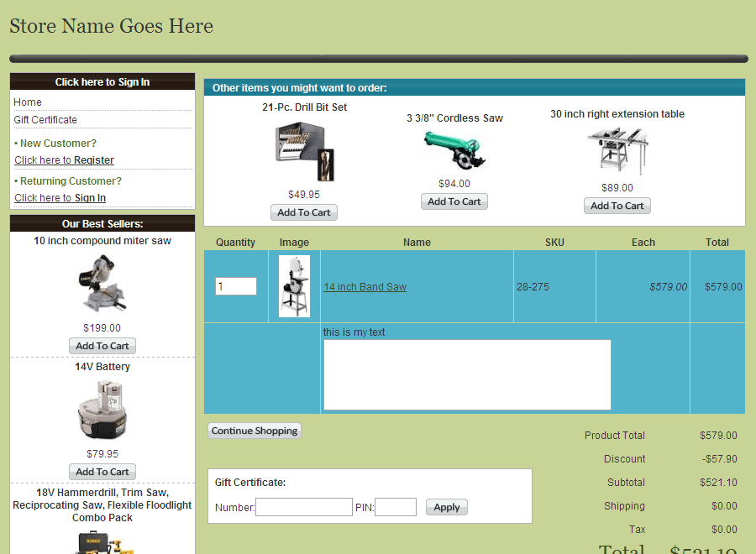Open Gift Certificate menu item
The image size is (756, 554).
tap(45, 120)
